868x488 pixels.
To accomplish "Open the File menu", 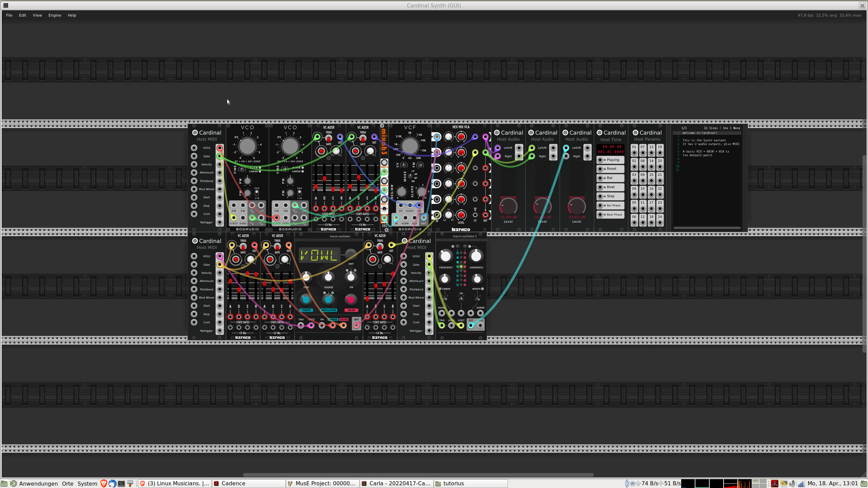I will (9, 15).
